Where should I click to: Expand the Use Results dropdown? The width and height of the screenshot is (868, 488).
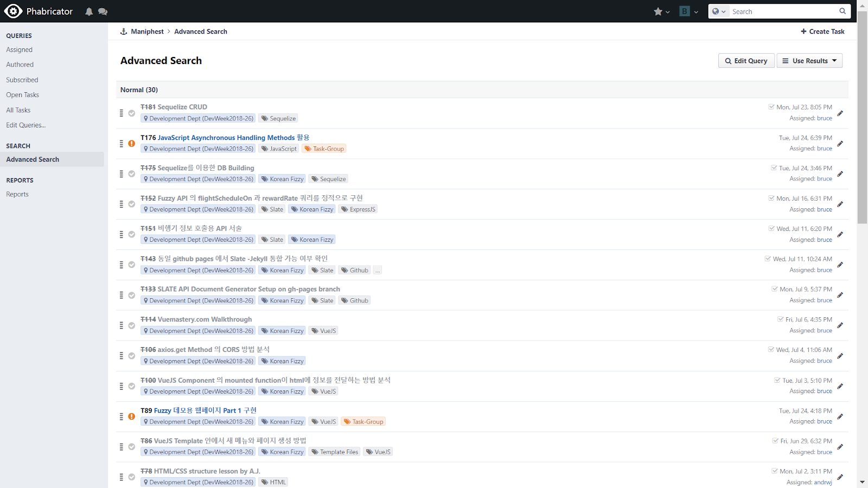tap(809, 61)
